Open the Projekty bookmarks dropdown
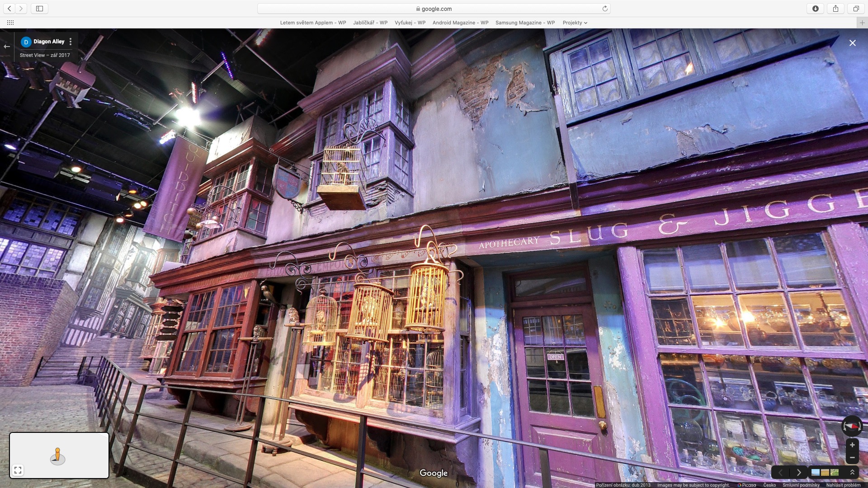This screenshot has width=868, height=488. [575, 23]
